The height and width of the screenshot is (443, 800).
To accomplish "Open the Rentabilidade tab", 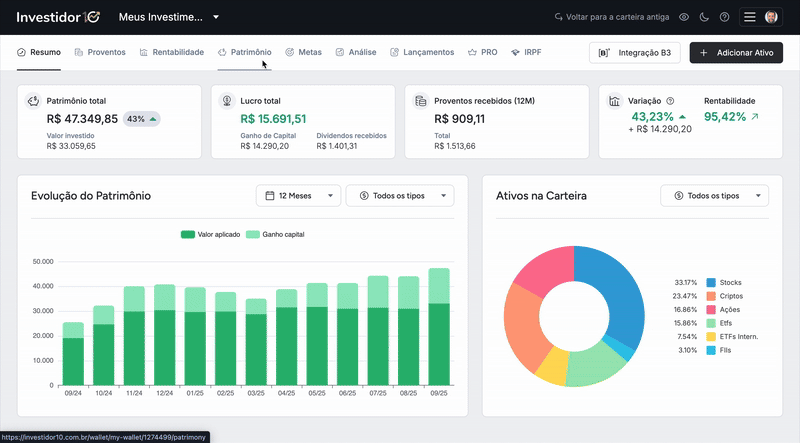I will click(x=171, y=52).
